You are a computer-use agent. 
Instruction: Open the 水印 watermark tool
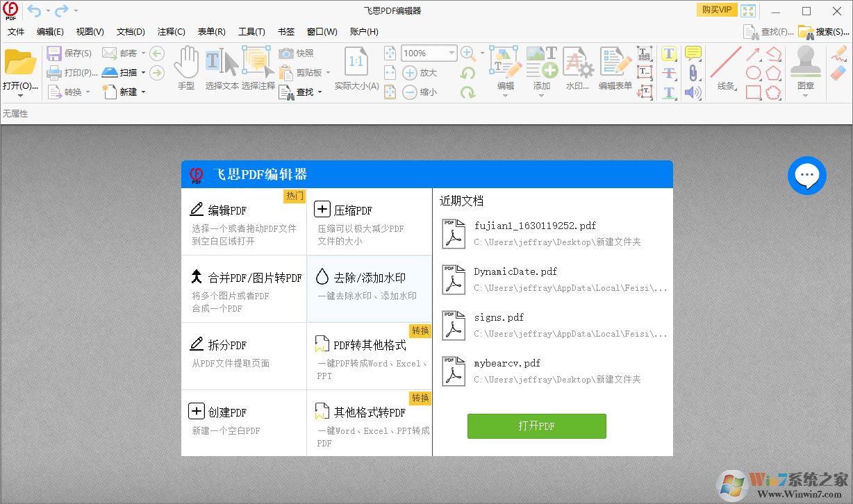click(x=577, y=68)
